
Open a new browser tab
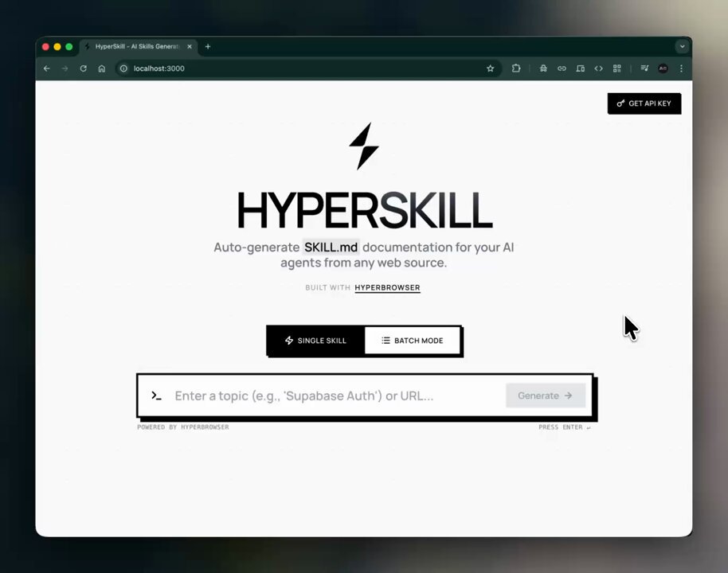click(x=208, y=46)
